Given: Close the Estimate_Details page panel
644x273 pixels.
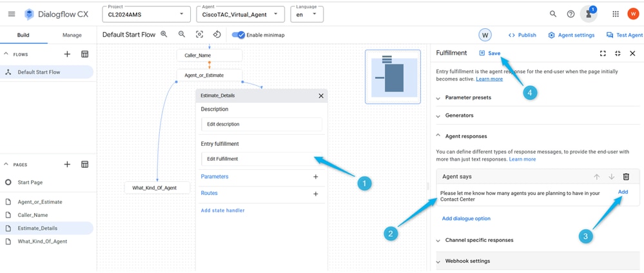Looking at the screenshot, I should pos(321,96).
